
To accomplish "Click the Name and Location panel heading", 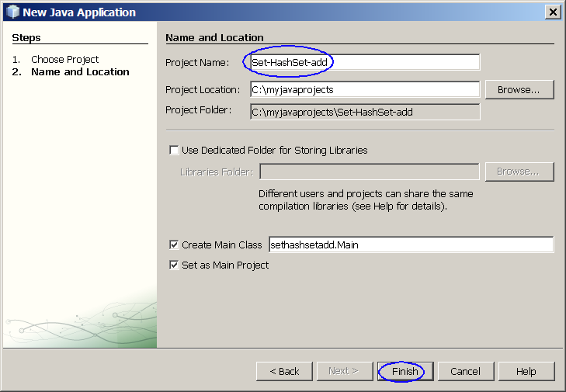I will [x=214, y=37].
